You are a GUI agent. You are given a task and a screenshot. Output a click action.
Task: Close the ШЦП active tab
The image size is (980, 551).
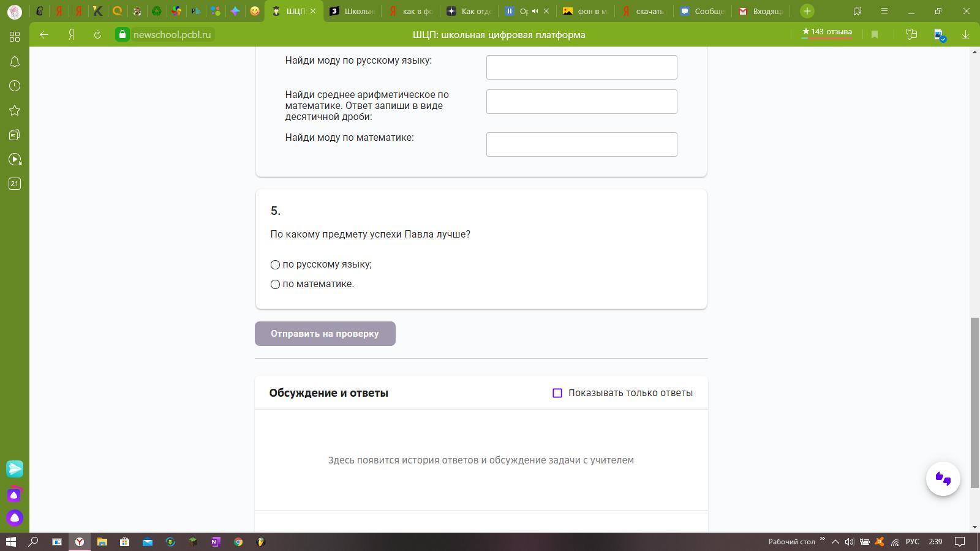tap(313, 11)
